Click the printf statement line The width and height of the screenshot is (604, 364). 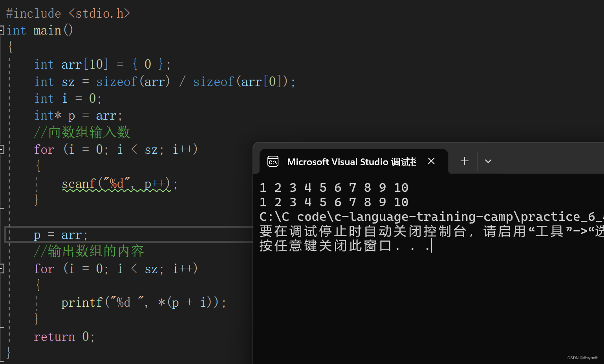(144, 302)
